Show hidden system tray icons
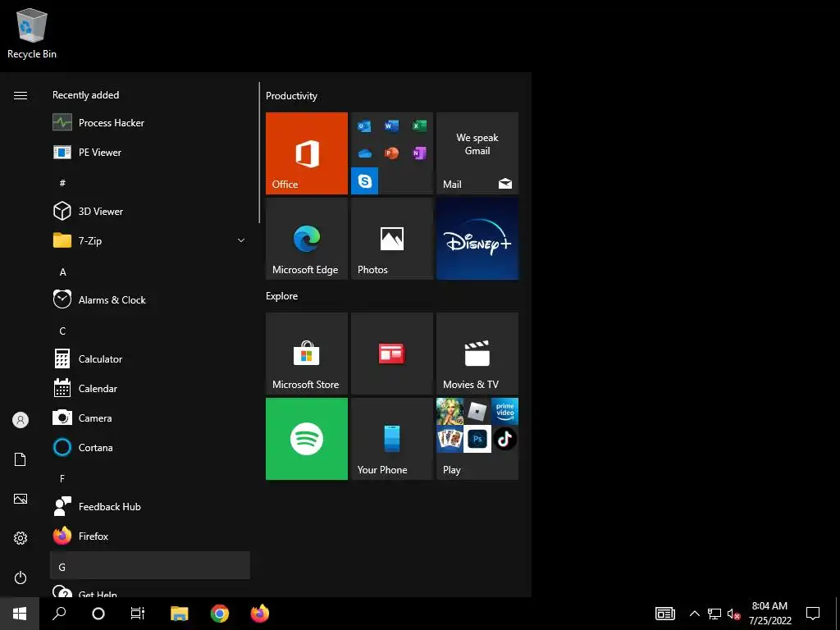The width and height of the screenshot is (840, 630). point(694,614)
